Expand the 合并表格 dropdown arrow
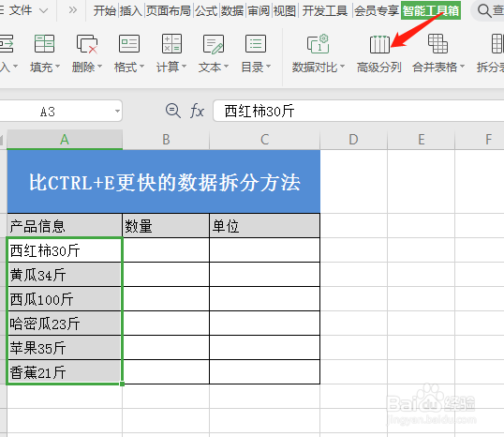504x437 pixels. tap(463, 67)
